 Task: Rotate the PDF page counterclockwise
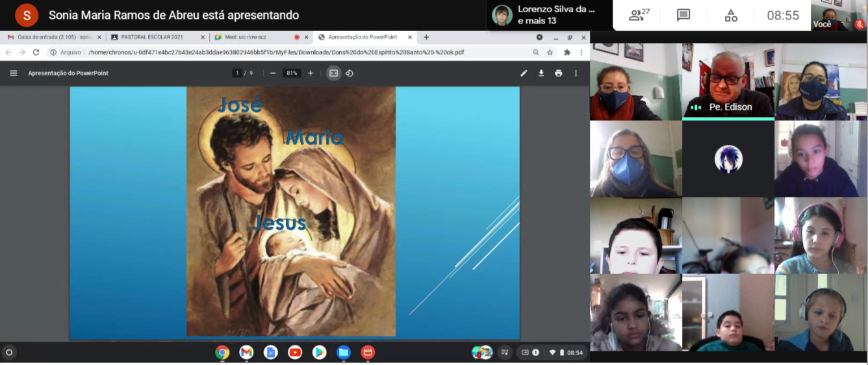click(x=350, y=73)
